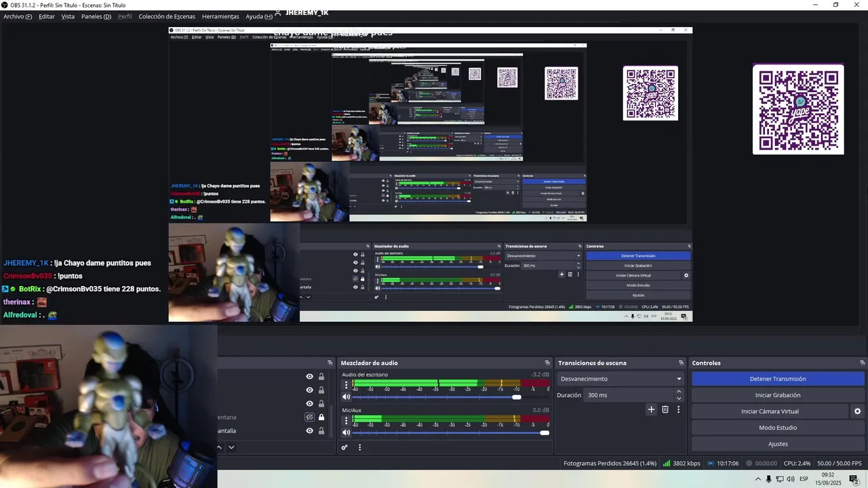Click the grey recording indicator dot

tap(749, 464)
